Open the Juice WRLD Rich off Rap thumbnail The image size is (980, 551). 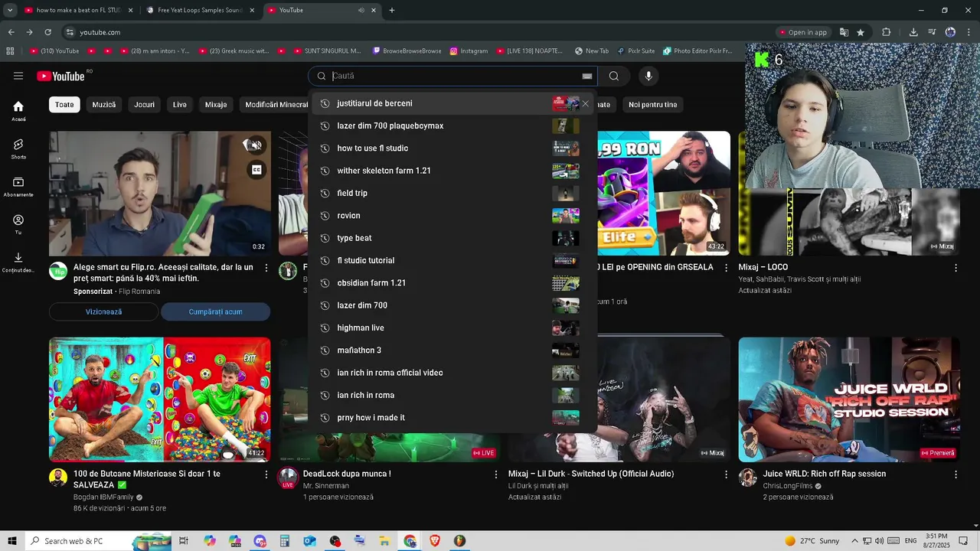click(849, 399)
